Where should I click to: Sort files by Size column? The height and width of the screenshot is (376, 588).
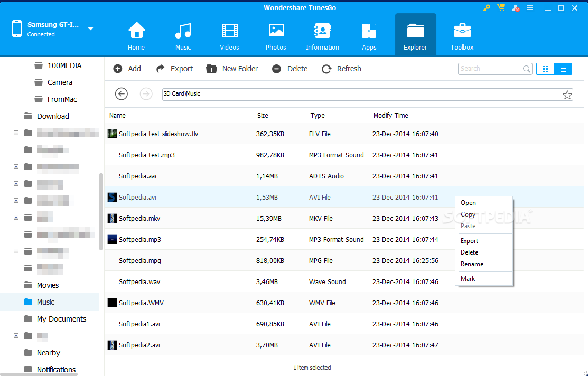(x=263, y=116)
